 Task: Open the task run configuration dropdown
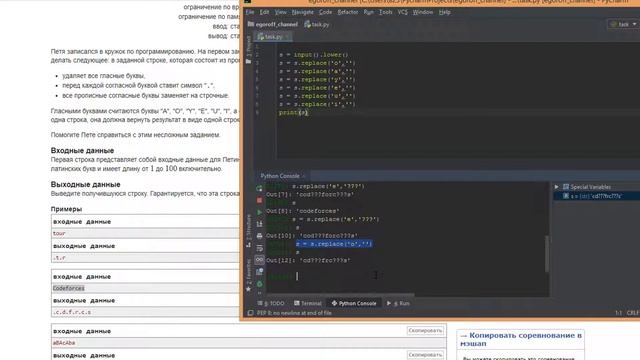tap(623, 24)
